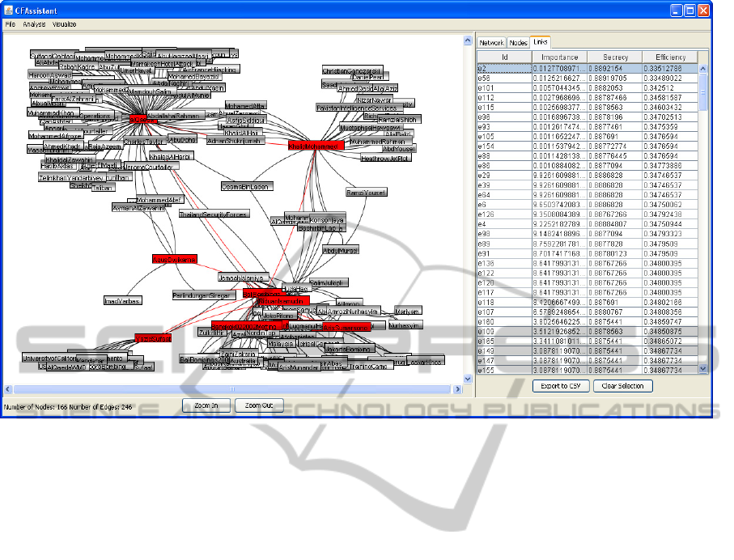Switch to the Network tab
The width and height of the screenshot is (734, 560).
492,42
